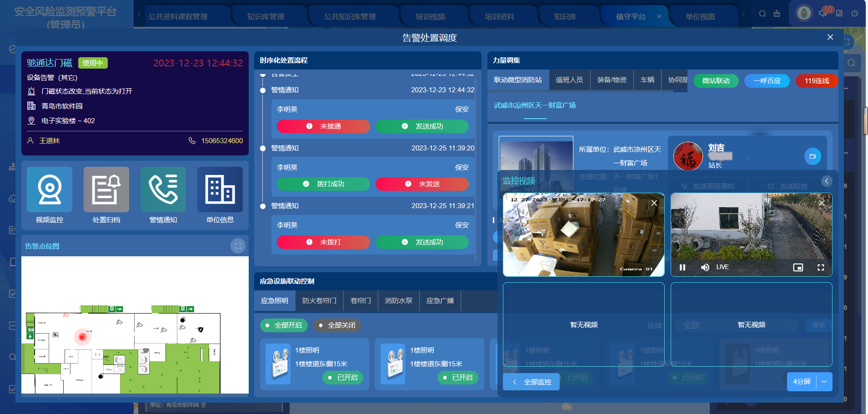Open the 4分屏 dropdown arrow

[x=824, y=382]
